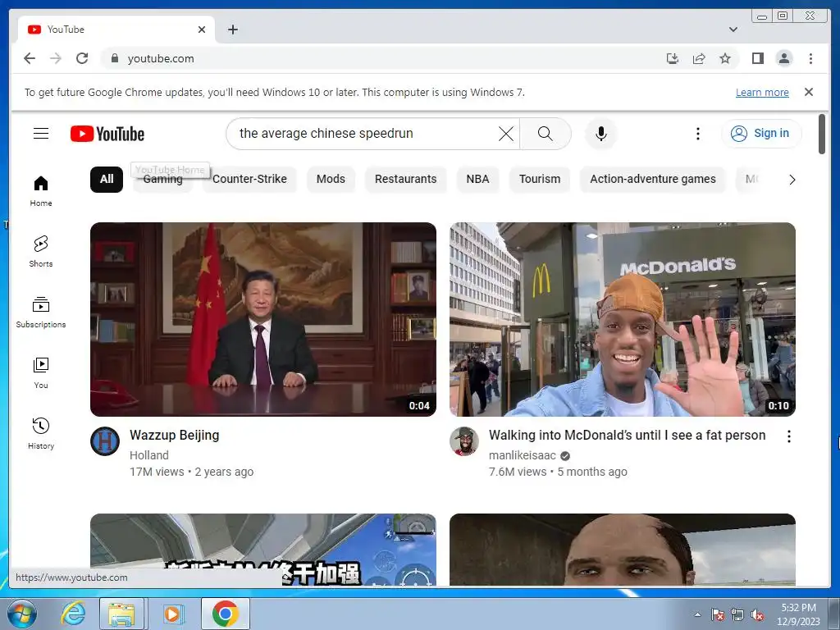Go back with the browser back arrow

click(x=30, y=58)
